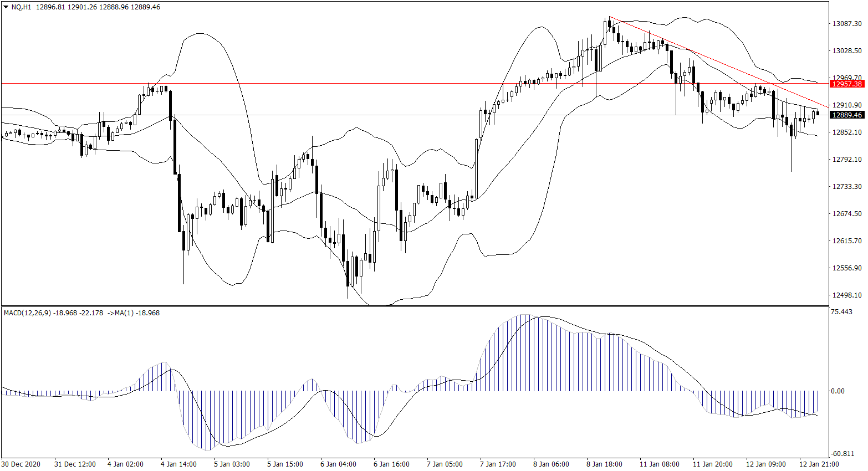This screenshot has width=868, height=471.
Task: Click the 4 Jan 14:00 time label
Action: pos(178,464)
